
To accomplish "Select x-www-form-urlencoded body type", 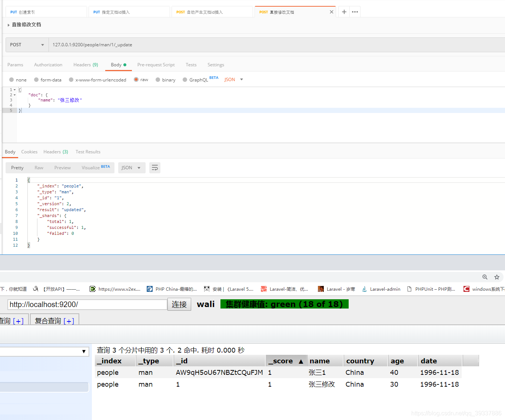I will tap(97, 80).
